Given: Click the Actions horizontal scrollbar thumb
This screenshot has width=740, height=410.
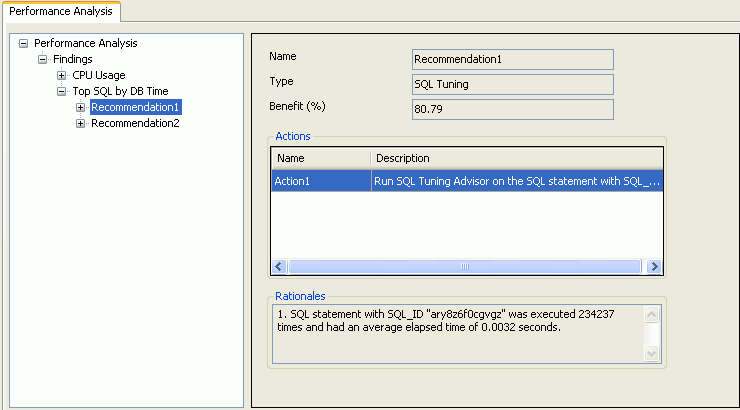Looking at the screenshot, I should (x=464, y=267).
